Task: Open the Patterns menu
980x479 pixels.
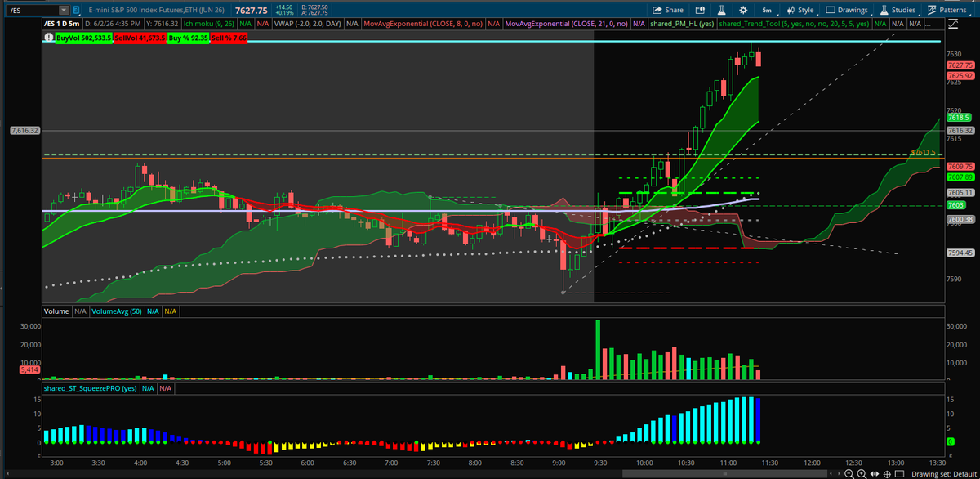Action: point(947,10)
